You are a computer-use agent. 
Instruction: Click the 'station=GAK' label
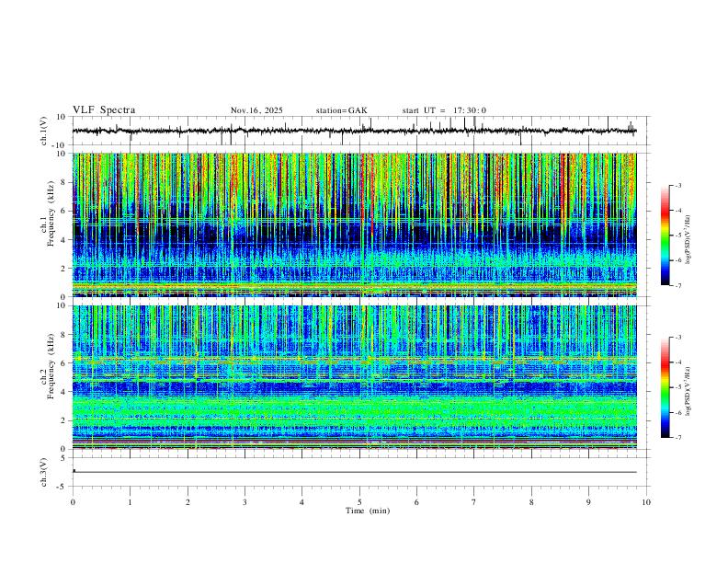[x=341, y=110]
